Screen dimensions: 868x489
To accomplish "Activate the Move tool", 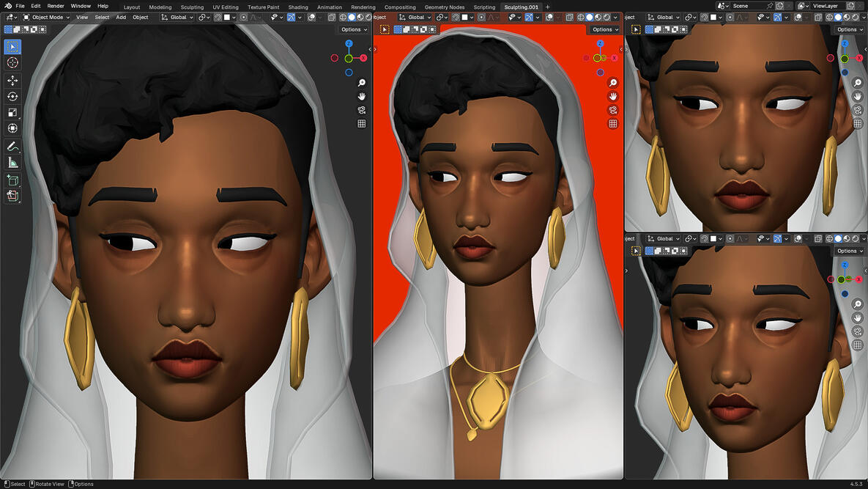I will click(x=12, y=81).
